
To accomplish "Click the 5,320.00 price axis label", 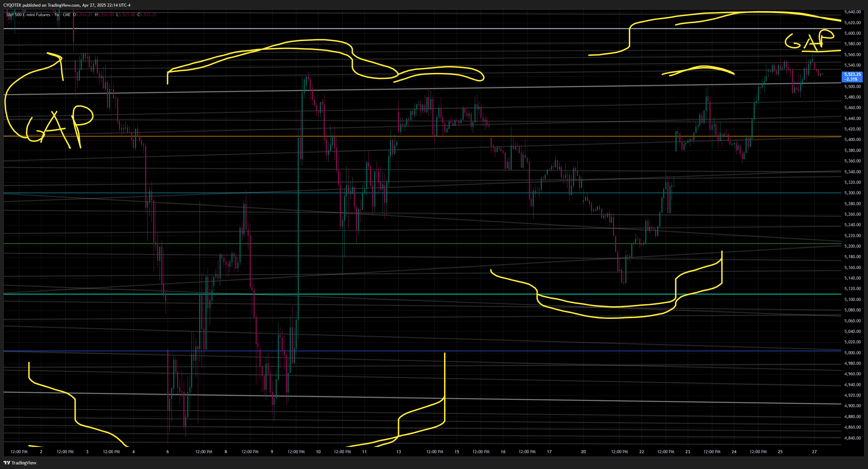I will click(x=853, y=182).
